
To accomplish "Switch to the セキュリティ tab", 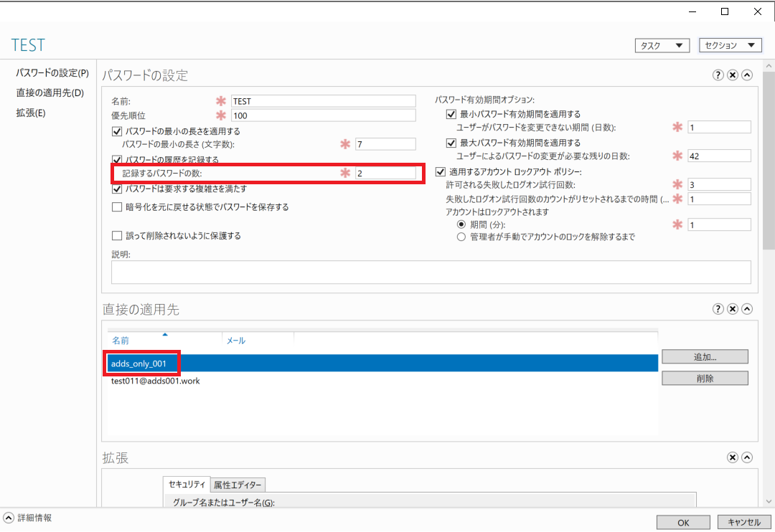I will click(x=187, y=484).
